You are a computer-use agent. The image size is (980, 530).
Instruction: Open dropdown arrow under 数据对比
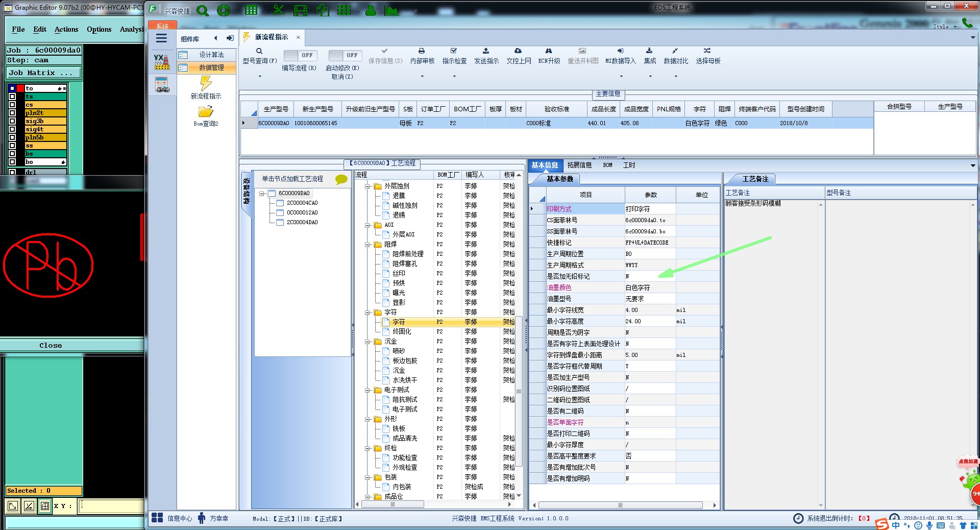(675, 77)
